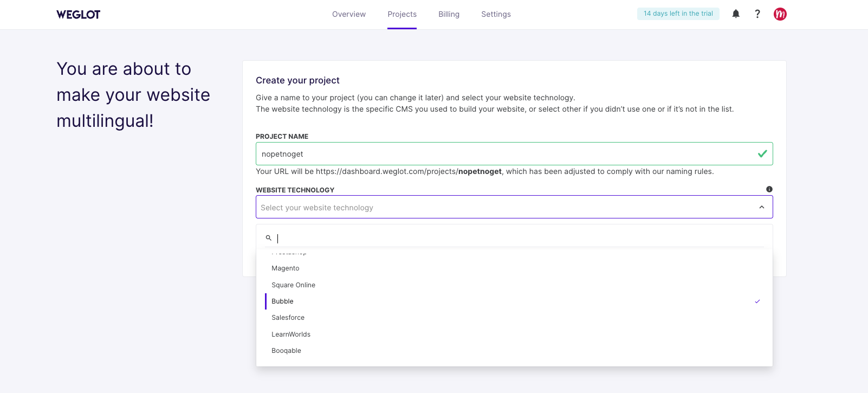Screen dimensions: 868x393
Task: Select LearnWorlds option
Action: click(514, 334)
